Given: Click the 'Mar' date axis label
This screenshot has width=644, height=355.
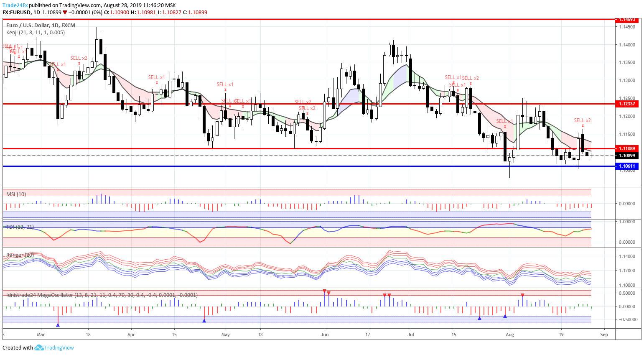Looking at the screenshot, I should pos(41,335).
